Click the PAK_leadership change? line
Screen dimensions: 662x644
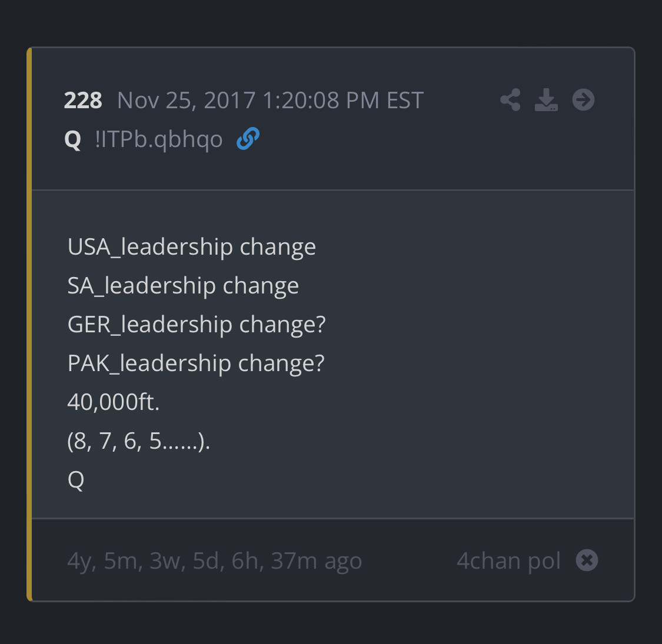(x=196, y=363)
